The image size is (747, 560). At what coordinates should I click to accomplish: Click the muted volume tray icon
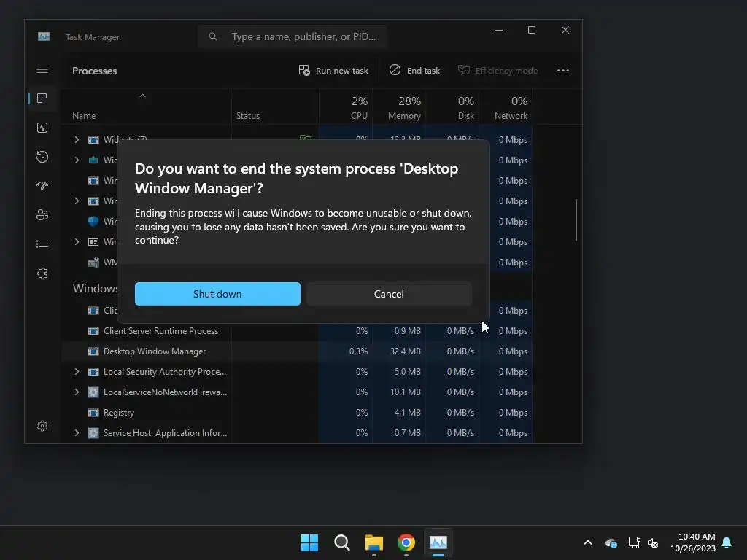click(653, 542)
